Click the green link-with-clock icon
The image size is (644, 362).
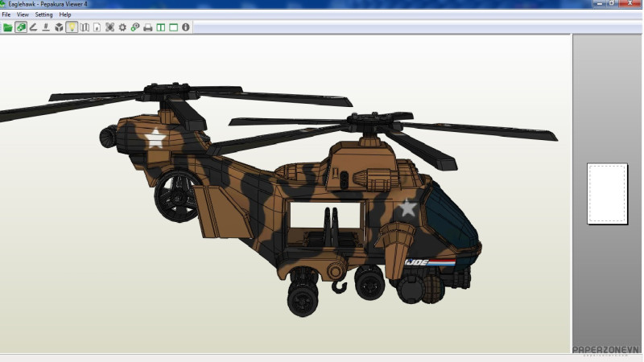click(135, 27)
